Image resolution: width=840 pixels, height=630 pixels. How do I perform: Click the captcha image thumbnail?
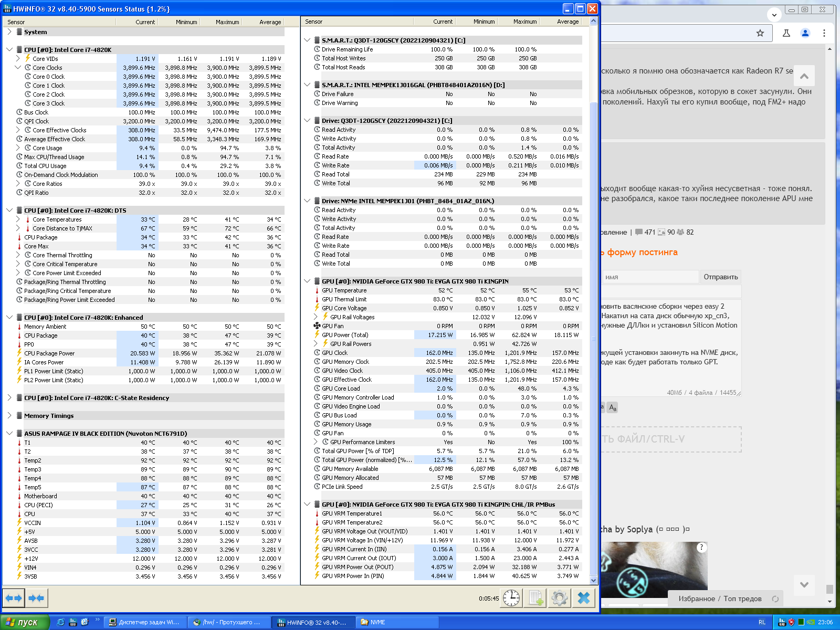(x=654, y=570)
